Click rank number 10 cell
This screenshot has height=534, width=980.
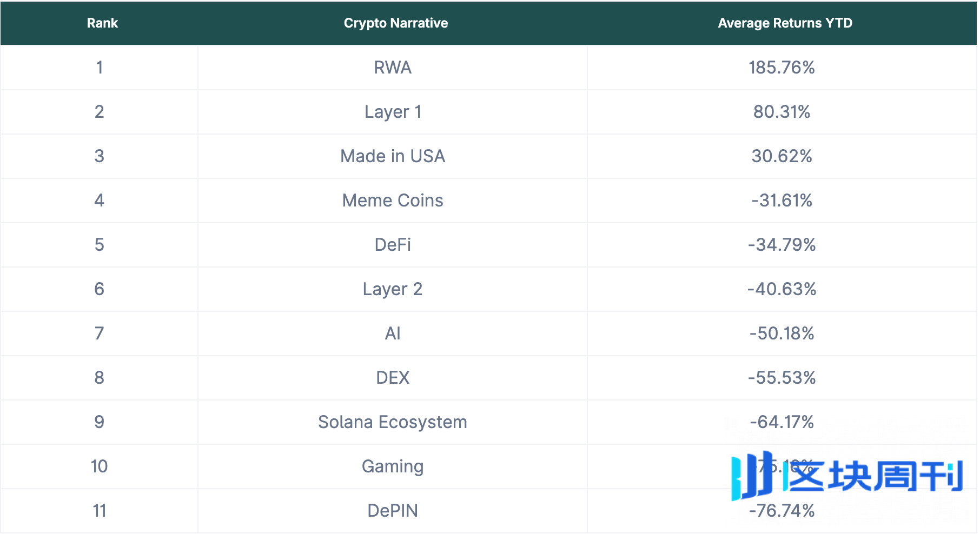coord(100,466)
